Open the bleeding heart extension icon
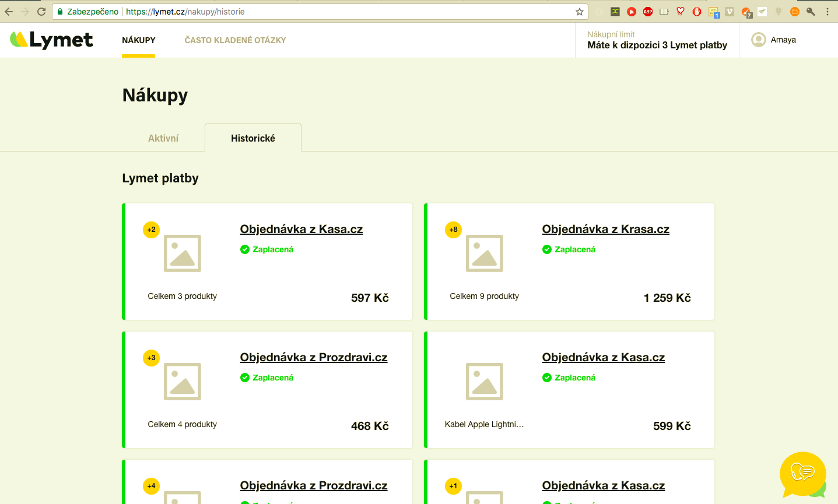The width and height of the screenshot is (838, 504). coord(681,12)
